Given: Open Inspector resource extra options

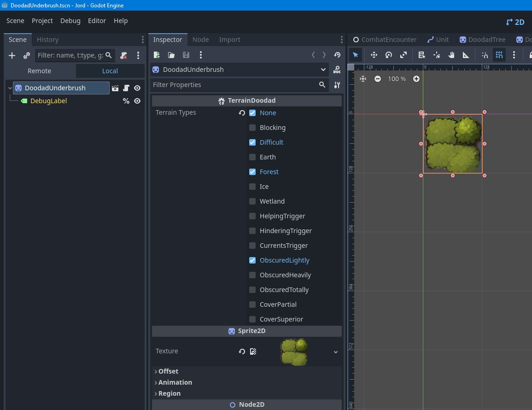Looking at the screenshot, I should tap(201, 55).
